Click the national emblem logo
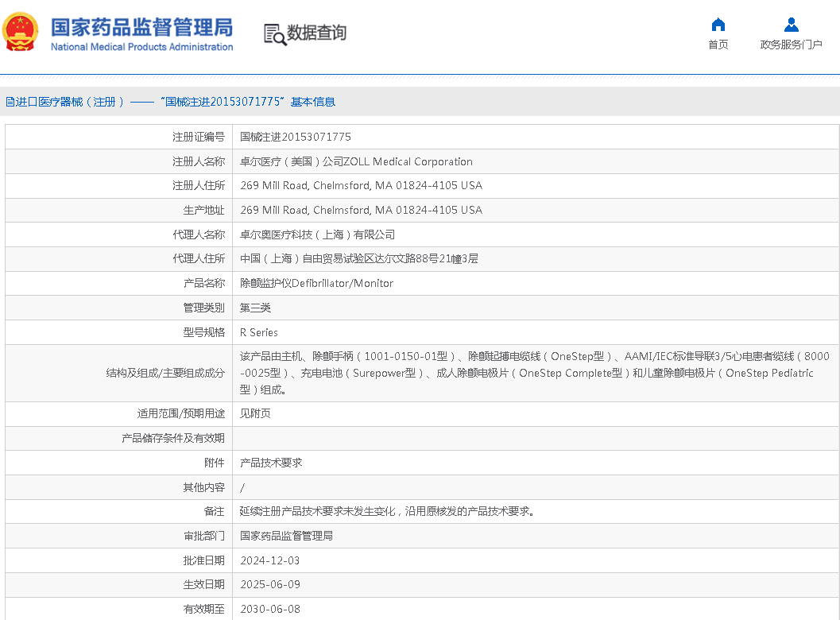Viewport: 840px width, 620px height. point(21,32)
